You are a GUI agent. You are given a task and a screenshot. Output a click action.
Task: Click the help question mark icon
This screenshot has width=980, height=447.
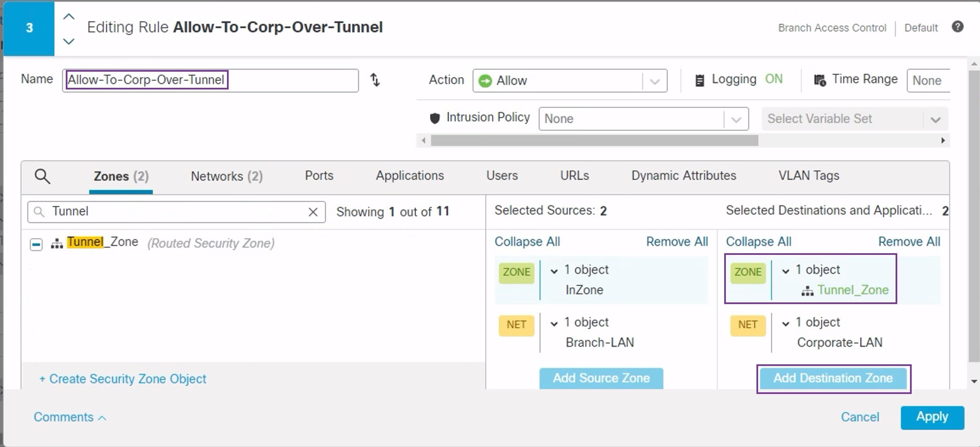pos(958,27)
